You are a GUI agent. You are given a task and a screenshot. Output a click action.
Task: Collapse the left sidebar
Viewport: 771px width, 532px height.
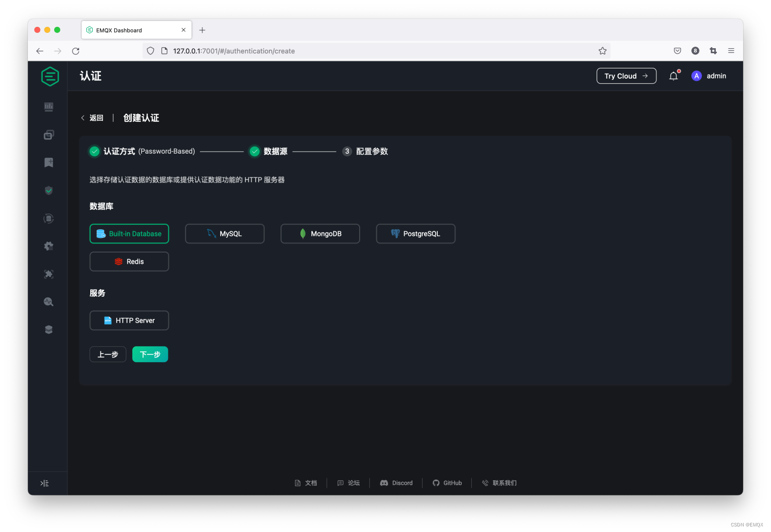pos(45,483)
